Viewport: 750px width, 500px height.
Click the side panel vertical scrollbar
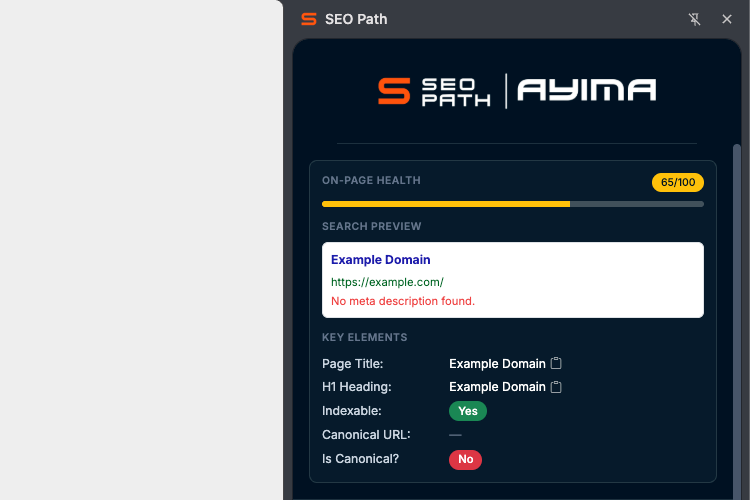737,321
